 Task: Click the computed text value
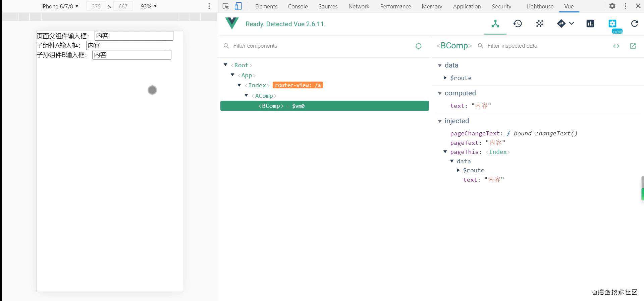point(481,106)
